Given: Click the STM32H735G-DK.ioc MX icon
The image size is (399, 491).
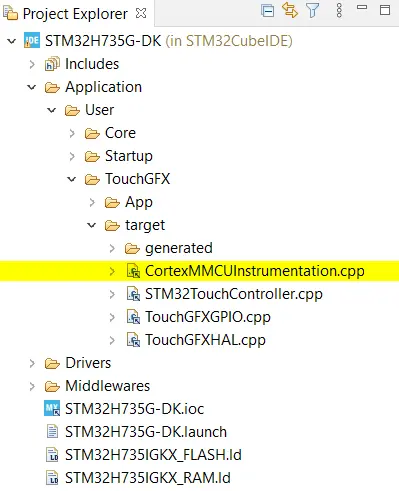Looking at the screenshot, I should click(x=52, y=408).
